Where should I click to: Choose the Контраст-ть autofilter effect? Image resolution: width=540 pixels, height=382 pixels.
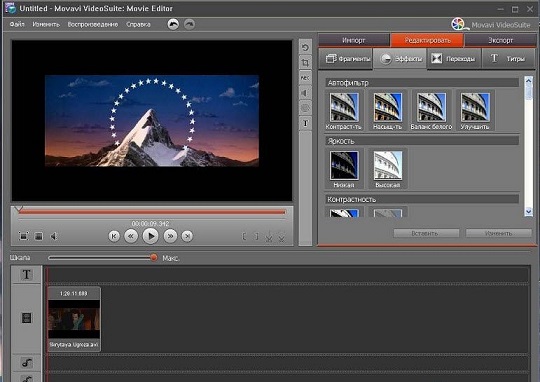click(x=344, y=111)
